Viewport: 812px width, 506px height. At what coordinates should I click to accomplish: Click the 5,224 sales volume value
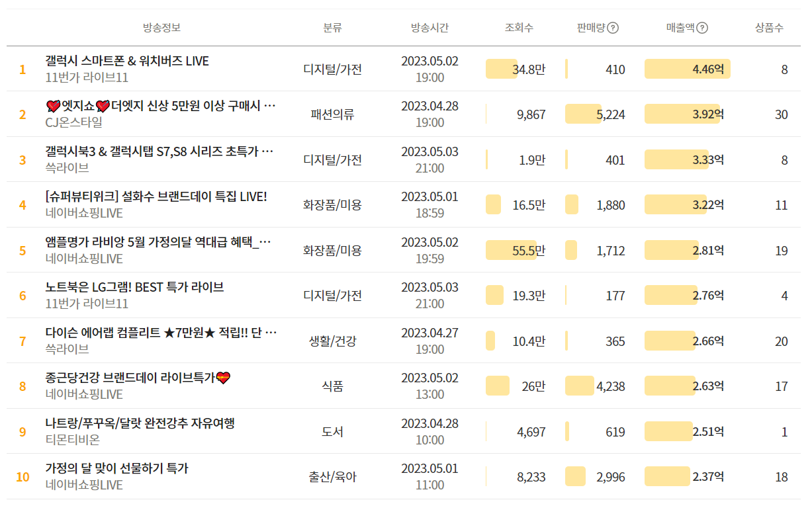point(611,114)
